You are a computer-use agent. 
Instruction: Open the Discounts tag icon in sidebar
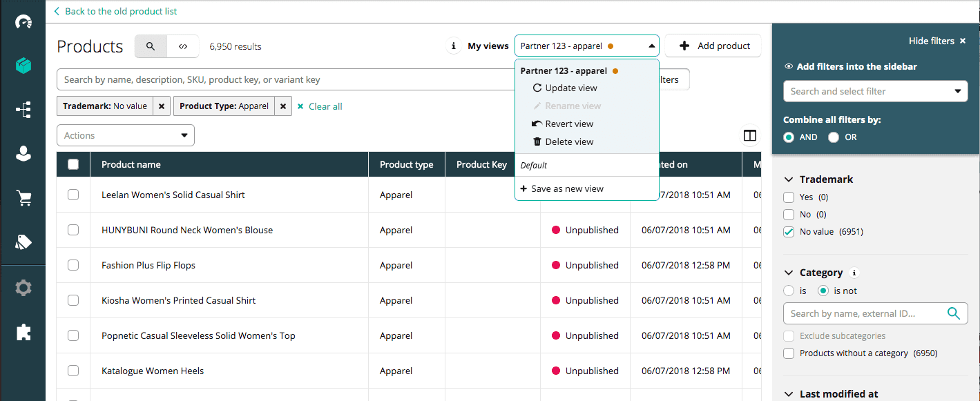(x=23, y=242)
